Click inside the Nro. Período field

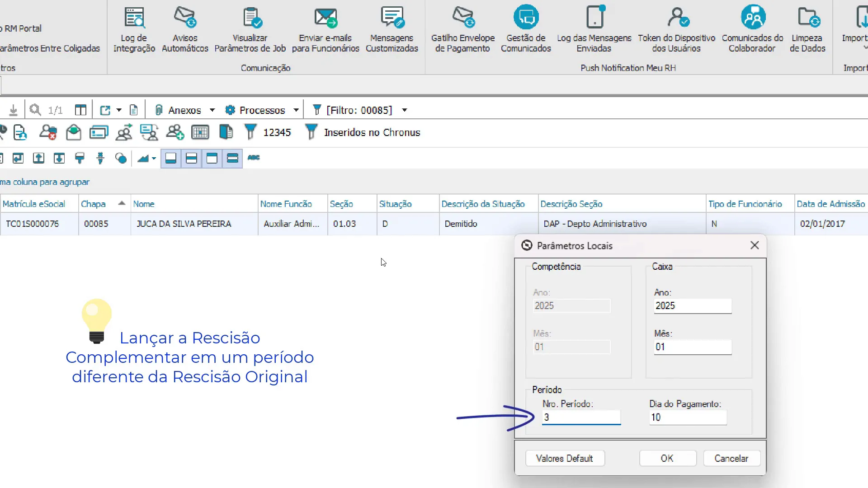coord(581,418)
